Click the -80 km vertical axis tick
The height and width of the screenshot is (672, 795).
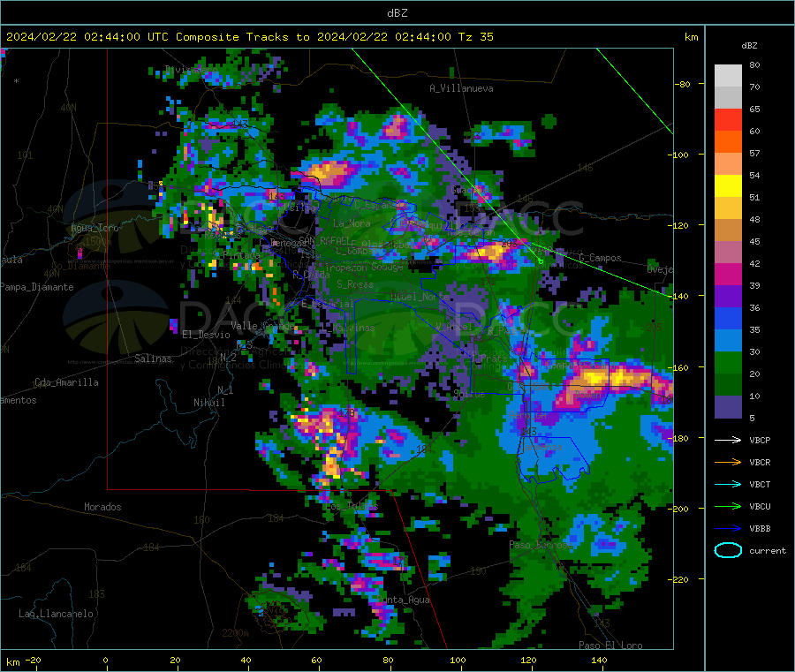pyautogui.click(x=683, y=84)
